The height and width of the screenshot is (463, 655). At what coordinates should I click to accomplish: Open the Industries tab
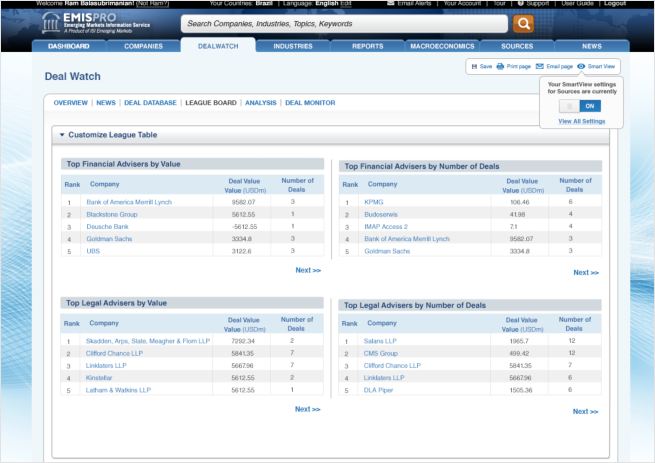coord(293,46)
